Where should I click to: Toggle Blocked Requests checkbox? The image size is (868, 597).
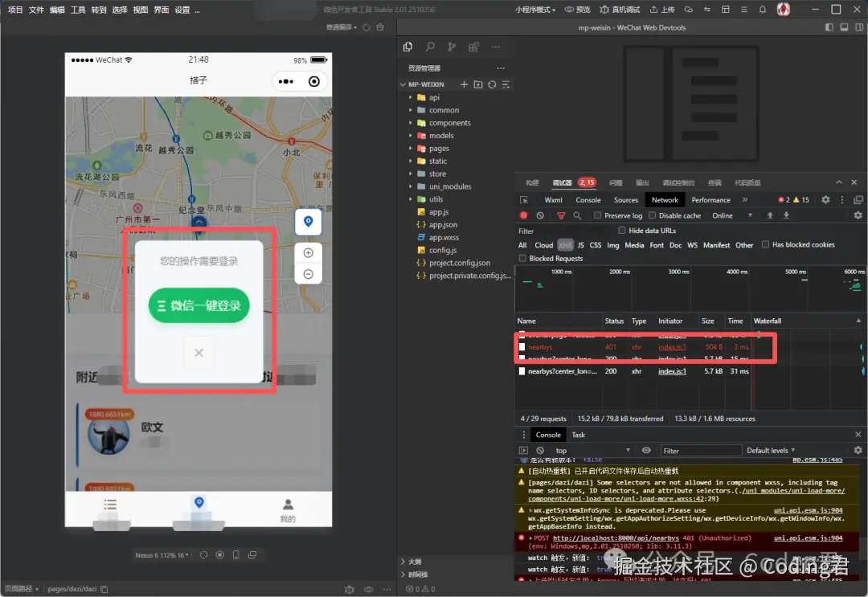pos(522,259)
